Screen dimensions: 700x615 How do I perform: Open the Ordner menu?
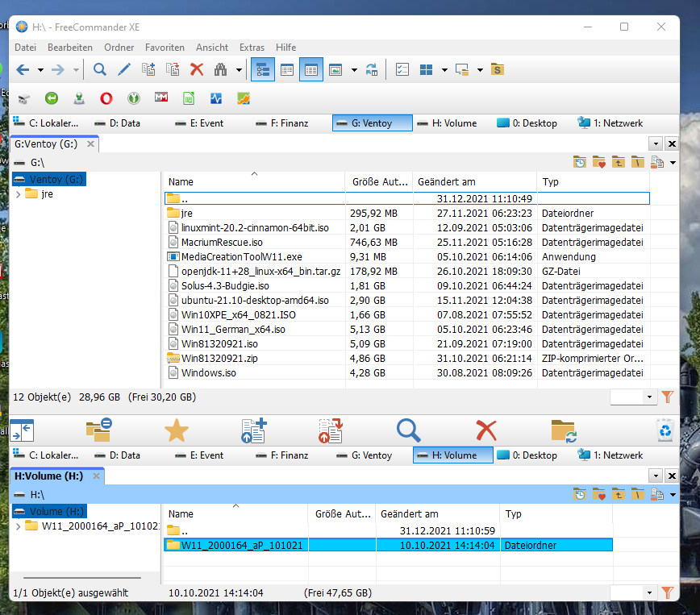119,48
